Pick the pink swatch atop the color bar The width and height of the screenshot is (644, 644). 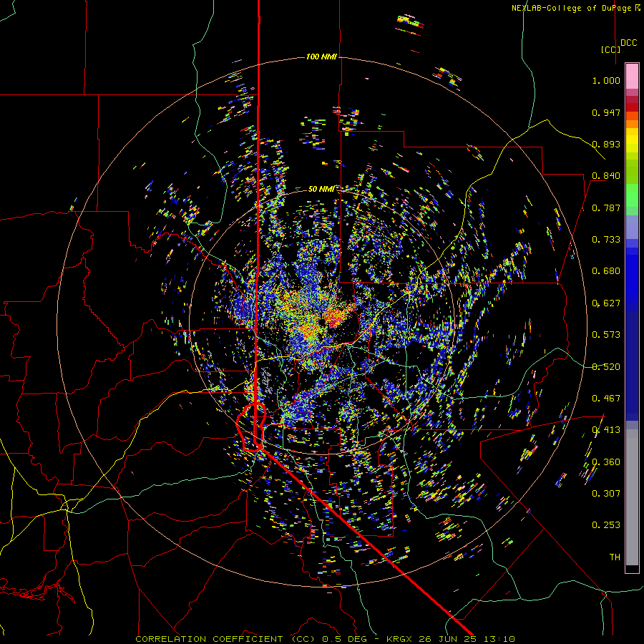coord(632,76)
